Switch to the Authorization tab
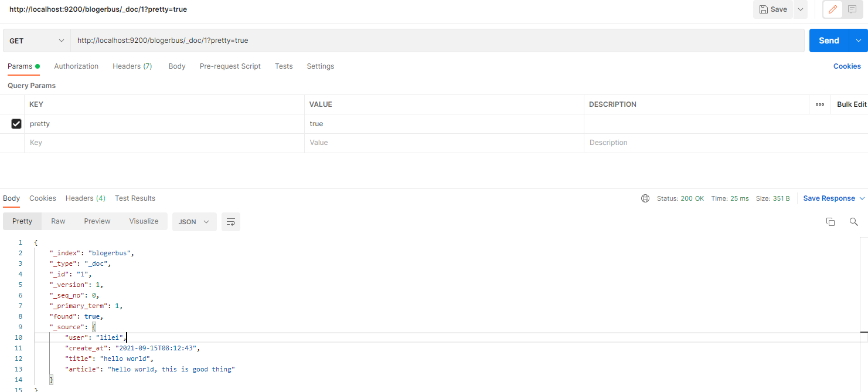The height and width of the screenshot is (392, 868). tap(76, 66)
